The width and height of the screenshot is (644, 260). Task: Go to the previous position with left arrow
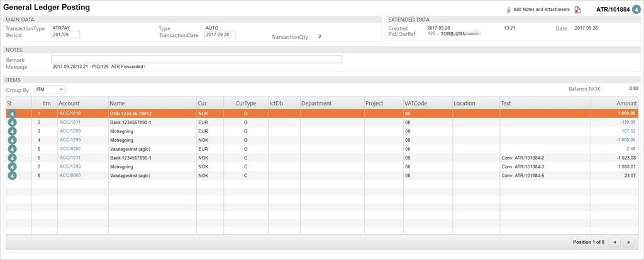(615, 242)
